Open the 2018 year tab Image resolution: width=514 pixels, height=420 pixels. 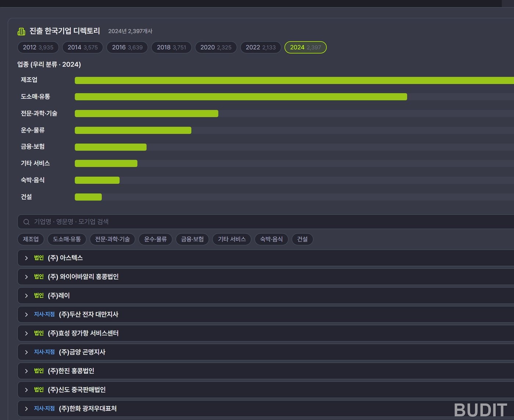pyautogui.click(x=171, y=47)
